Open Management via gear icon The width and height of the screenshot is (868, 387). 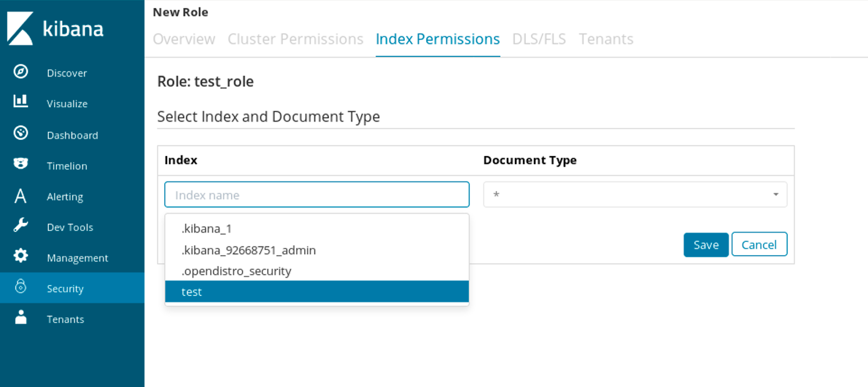(x=21, y=255)
